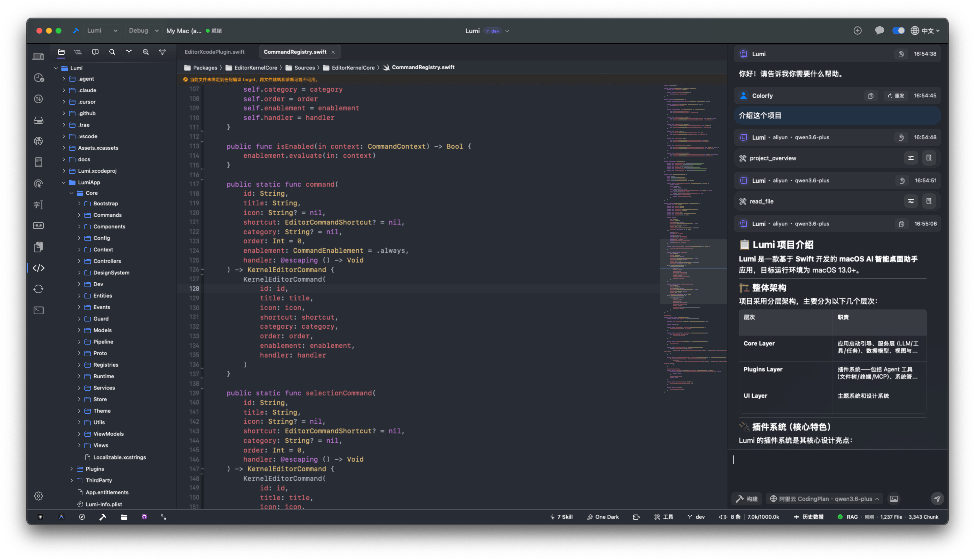Open the keyboard panel icon
The image size is (975, 560).
(x=38, y=226)
